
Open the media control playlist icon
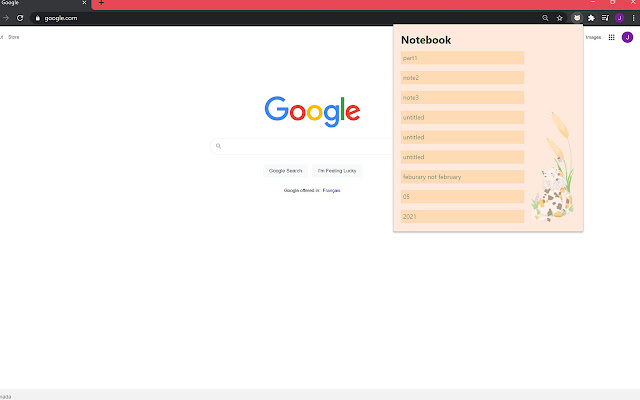(605, 18)
